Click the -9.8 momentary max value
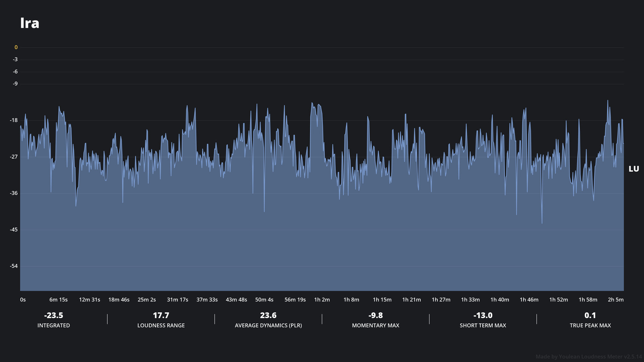Viewport: 644px width, 362px height. pyautogui.click(x=376, y=315)
